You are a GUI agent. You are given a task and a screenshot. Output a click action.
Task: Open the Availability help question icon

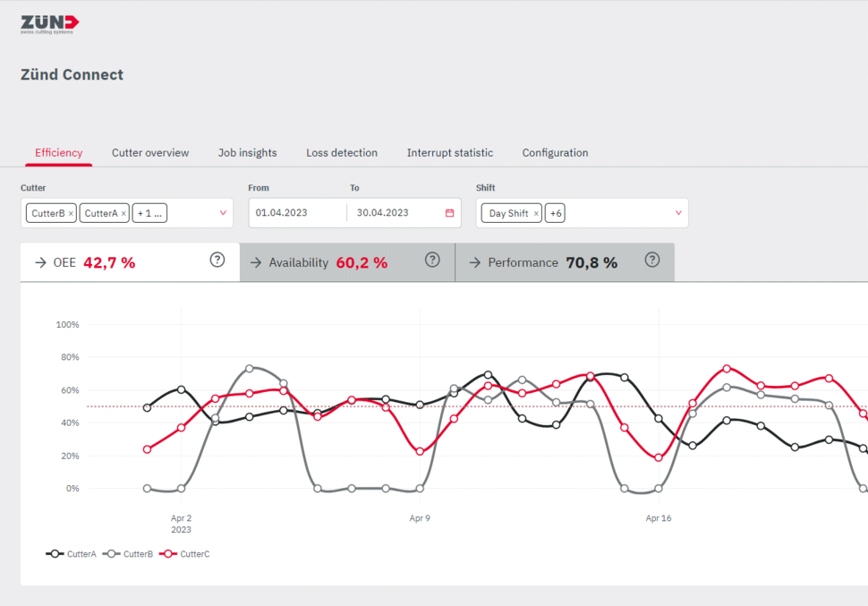(432, 260)
